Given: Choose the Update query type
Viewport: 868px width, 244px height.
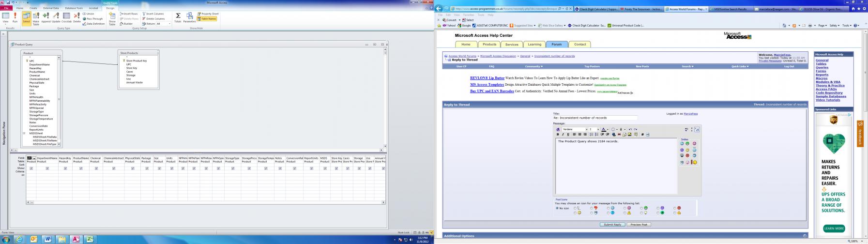Looking at the screenshot, I should (56, 18).
